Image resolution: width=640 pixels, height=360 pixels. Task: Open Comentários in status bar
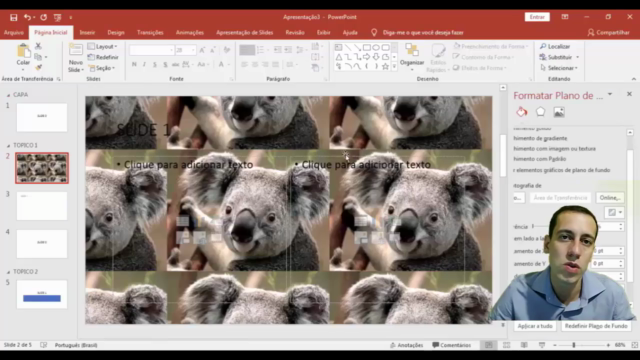coord(451,345)
